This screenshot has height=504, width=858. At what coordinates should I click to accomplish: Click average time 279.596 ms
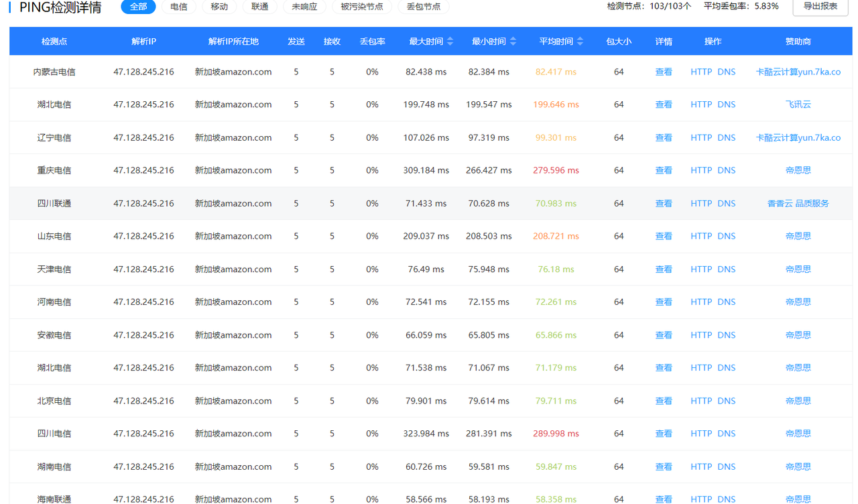click(x=556, y=170)
